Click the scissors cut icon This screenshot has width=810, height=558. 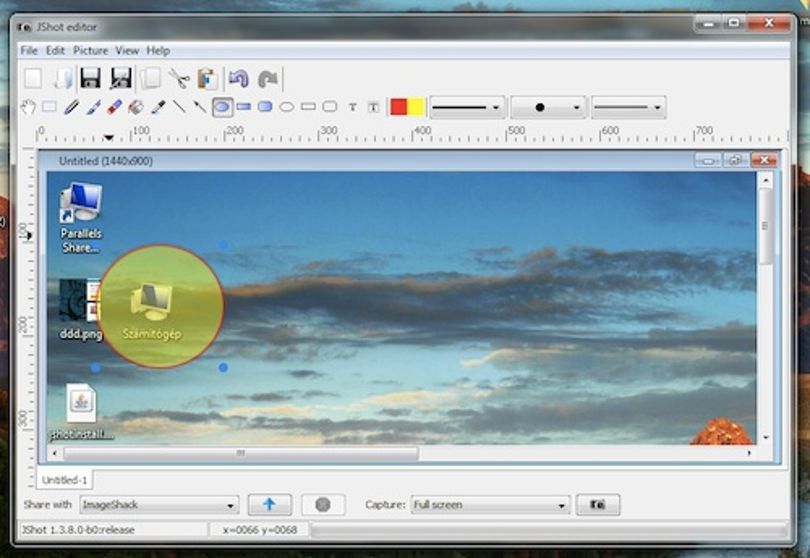tap(179, 79)
